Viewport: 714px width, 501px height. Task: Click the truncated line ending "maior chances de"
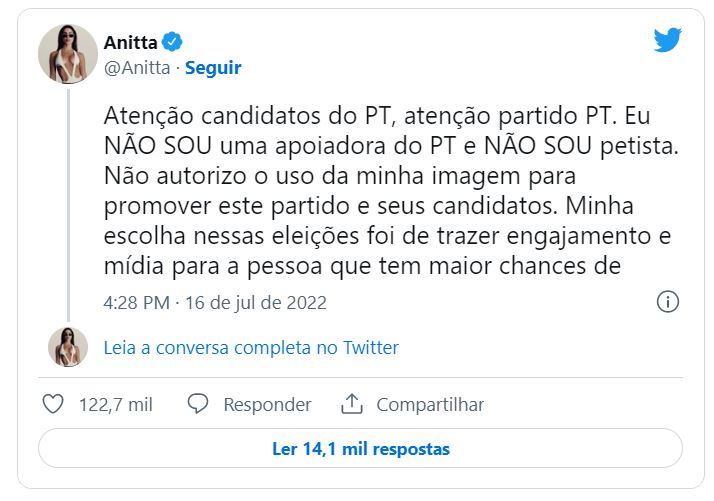coord(362,267)
